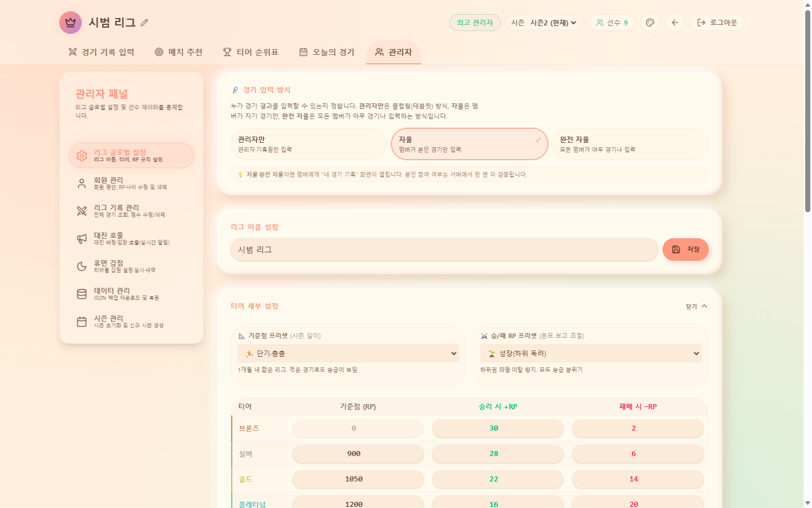Click the calendar icon of 시즌 관리
The height and width of the screenshot is (508, 812).
82,322
